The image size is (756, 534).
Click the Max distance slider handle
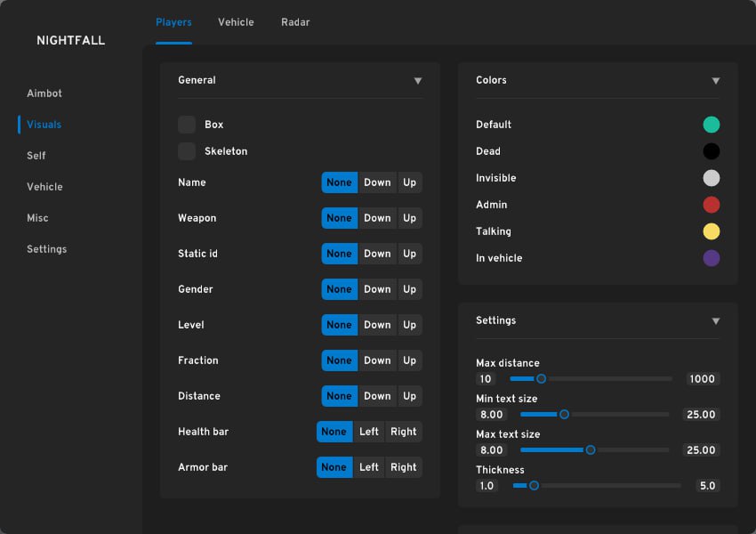point(541,379)
